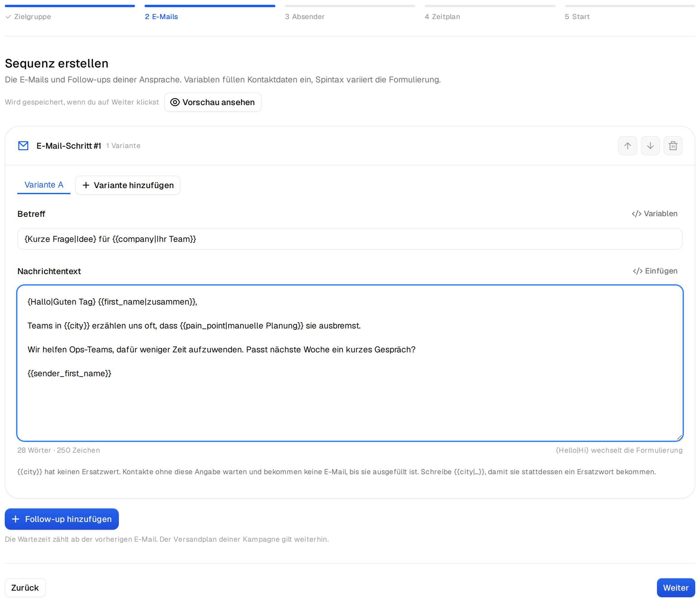Click the E-Mail-Schritt #1 heading
This screenshot has width=700, height=602.
click(69, 146)
